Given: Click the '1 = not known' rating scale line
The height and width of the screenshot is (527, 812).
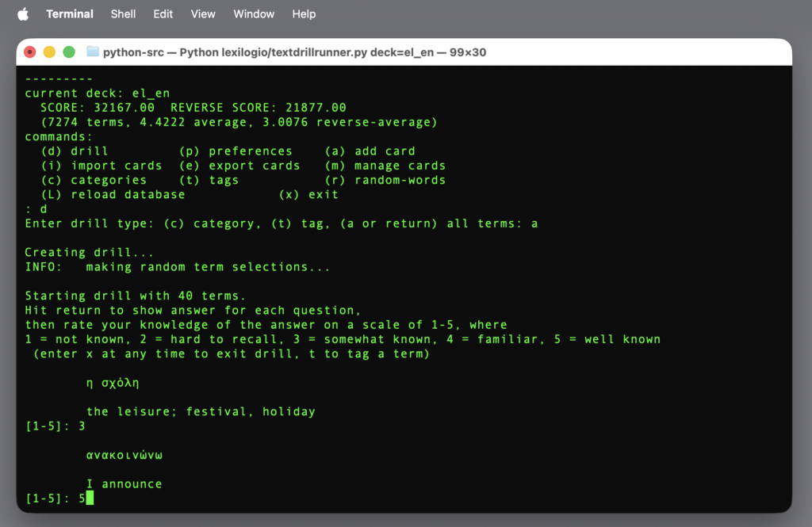Looking at the screenshot, I should pyautogui.click(x=343, y=340).
